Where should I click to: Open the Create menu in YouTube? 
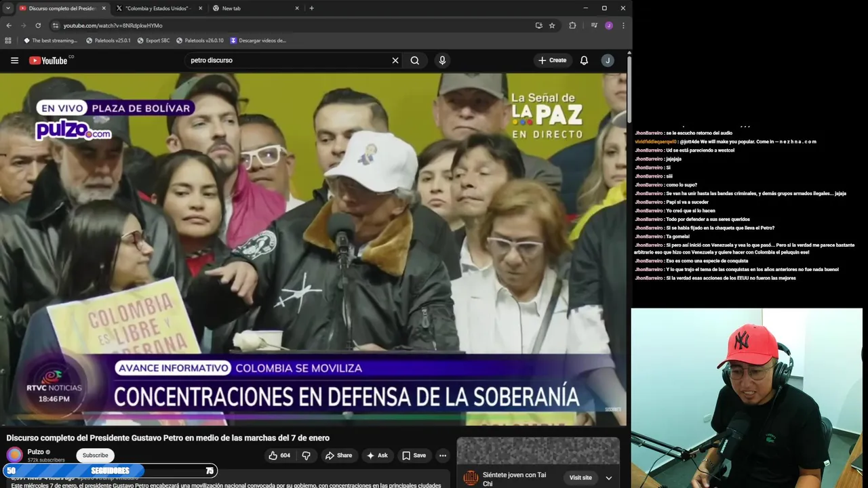(x=553, y=60)
